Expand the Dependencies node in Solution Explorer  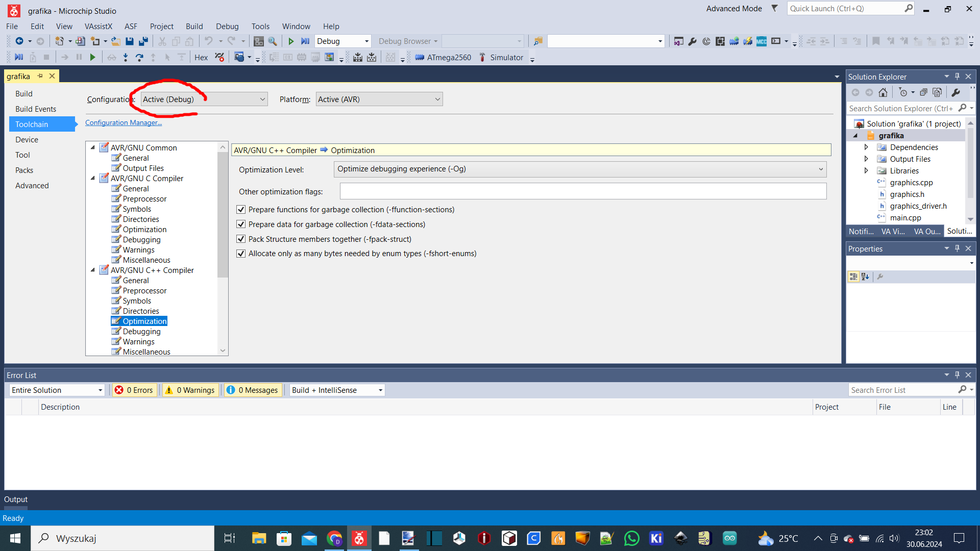pyautogui.click(x=866, y=147)
